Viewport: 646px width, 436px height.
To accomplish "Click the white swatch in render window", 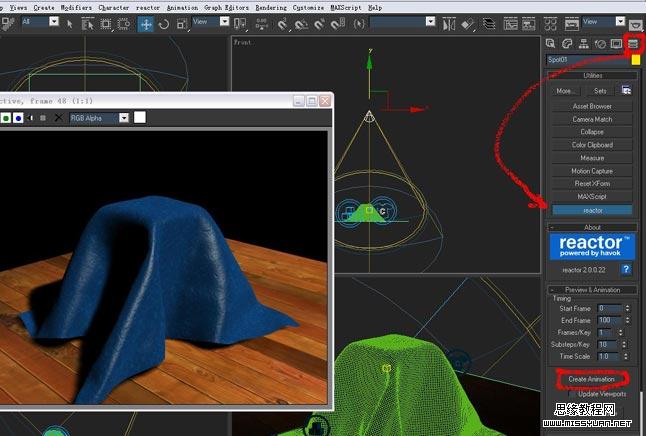I will point(140,117).
